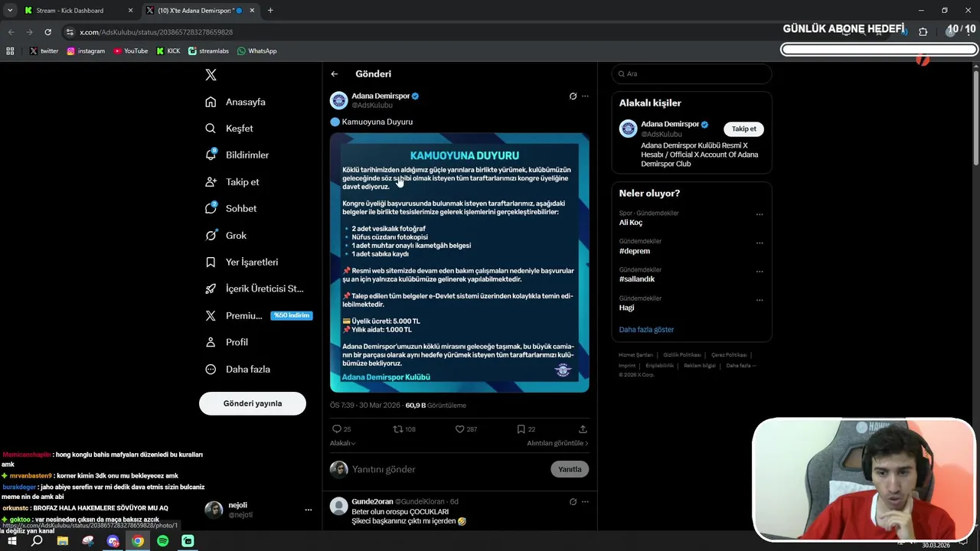
Task: Click the Ara search field
Action: coord(691,73)
